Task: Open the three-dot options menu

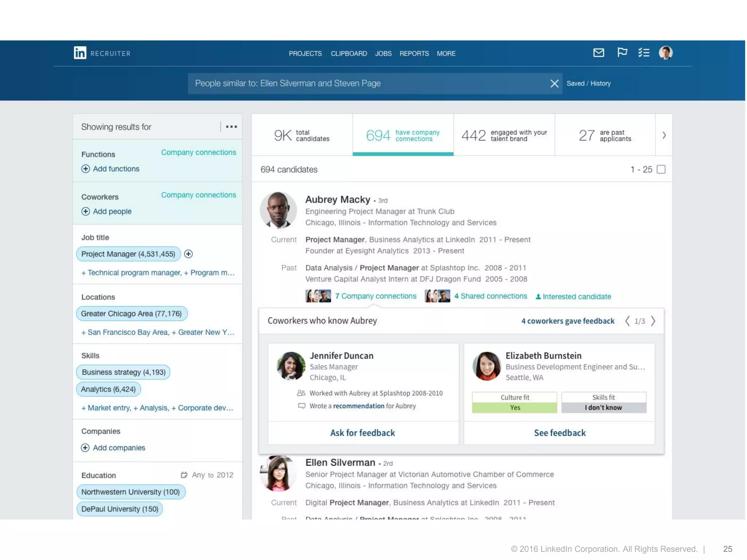Action: click(x=231, y=127)
